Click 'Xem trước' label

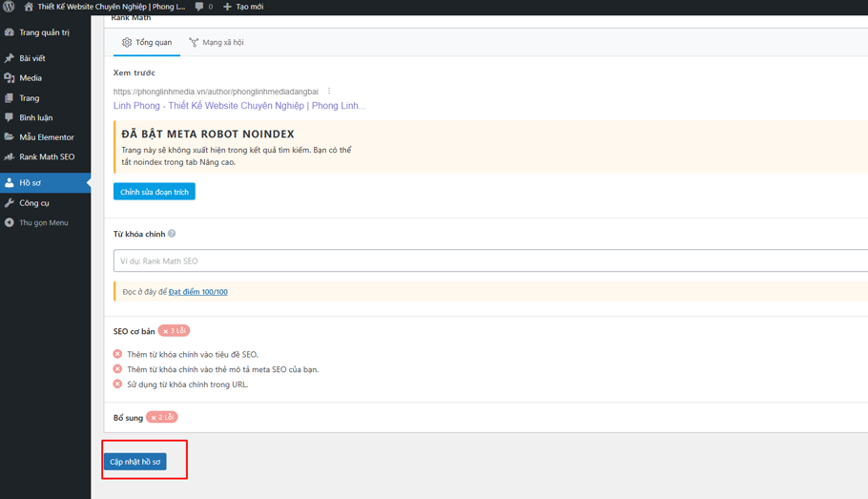tap(134, 73)
